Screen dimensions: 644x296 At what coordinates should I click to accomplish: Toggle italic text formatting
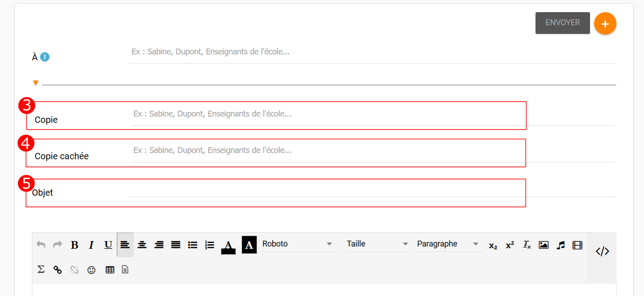(91, 245)
